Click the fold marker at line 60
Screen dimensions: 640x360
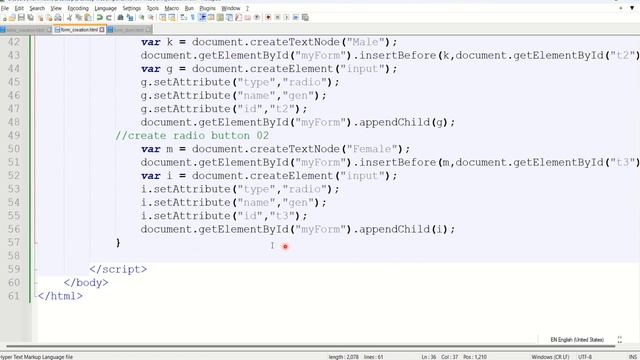(36, 283)
